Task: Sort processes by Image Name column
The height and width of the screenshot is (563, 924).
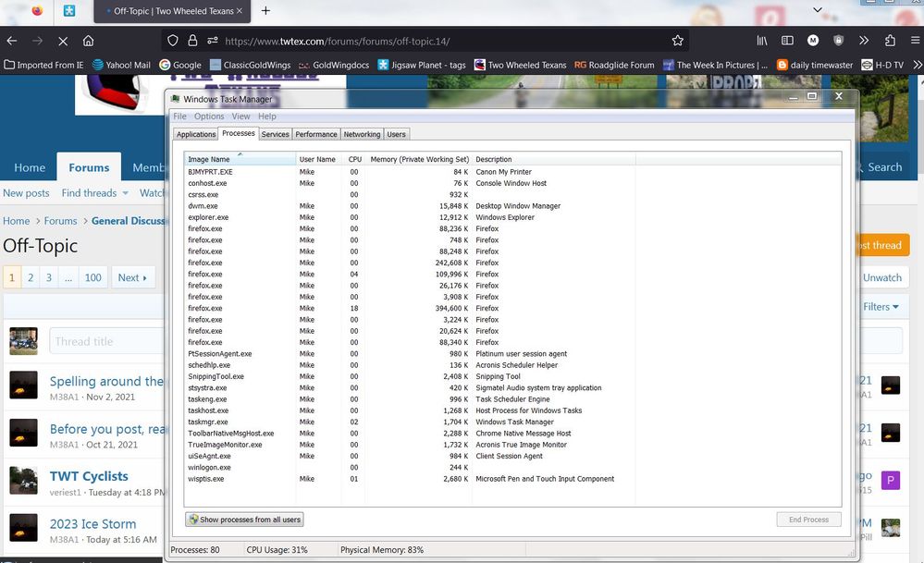Action: (240, 159)
